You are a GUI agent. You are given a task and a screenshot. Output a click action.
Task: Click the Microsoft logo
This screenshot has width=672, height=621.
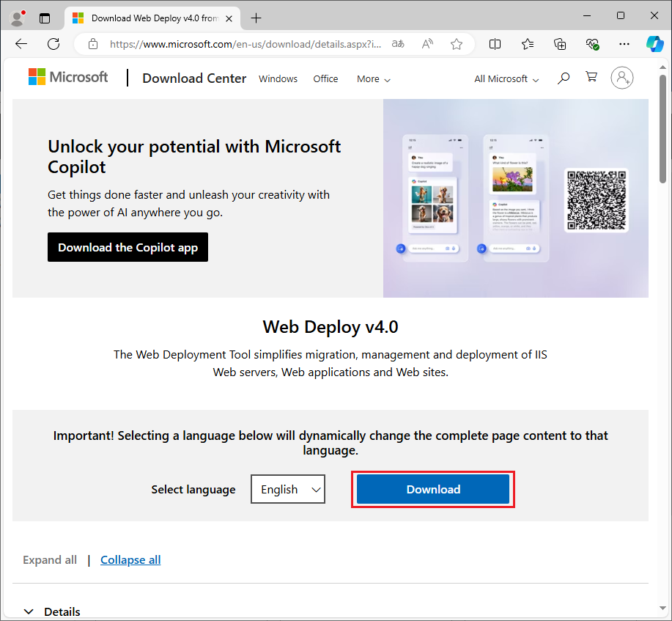click(67, 77)
